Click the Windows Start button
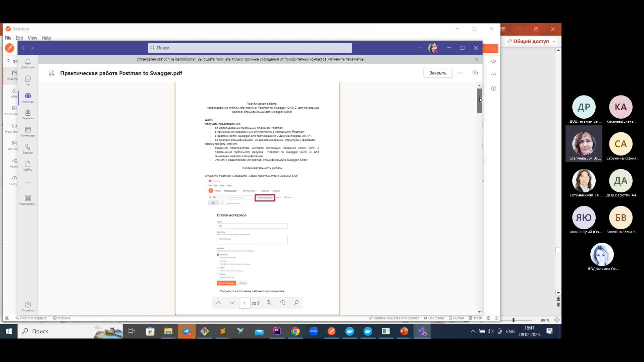The image size is (644, 362). coord(9,331)
